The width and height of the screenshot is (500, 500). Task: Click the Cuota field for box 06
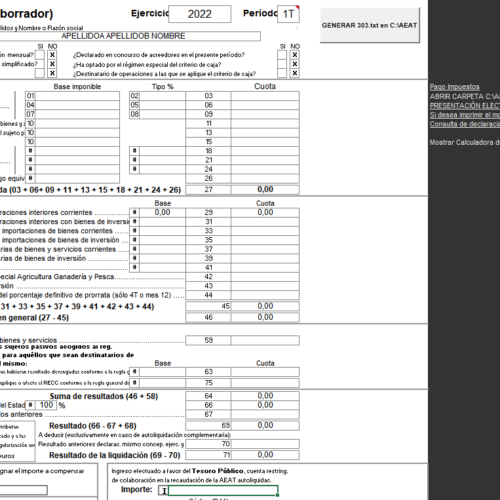pos(265,105)
